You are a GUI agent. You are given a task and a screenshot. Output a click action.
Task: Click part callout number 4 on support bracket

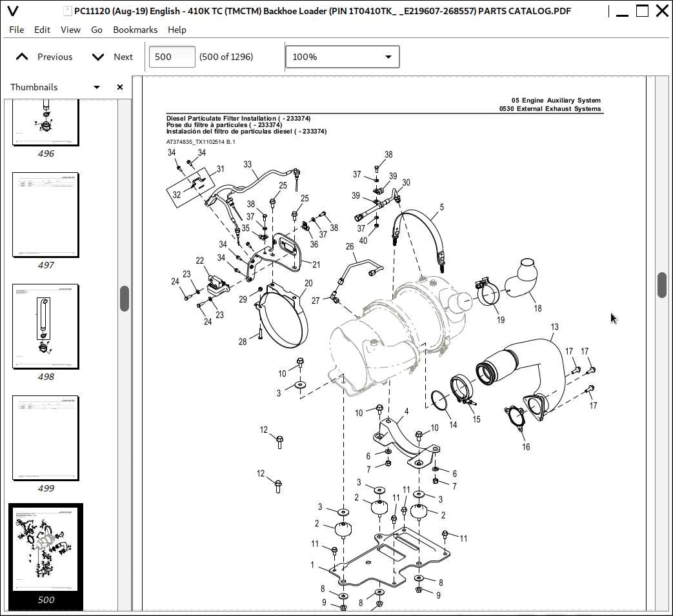(407, 412)
